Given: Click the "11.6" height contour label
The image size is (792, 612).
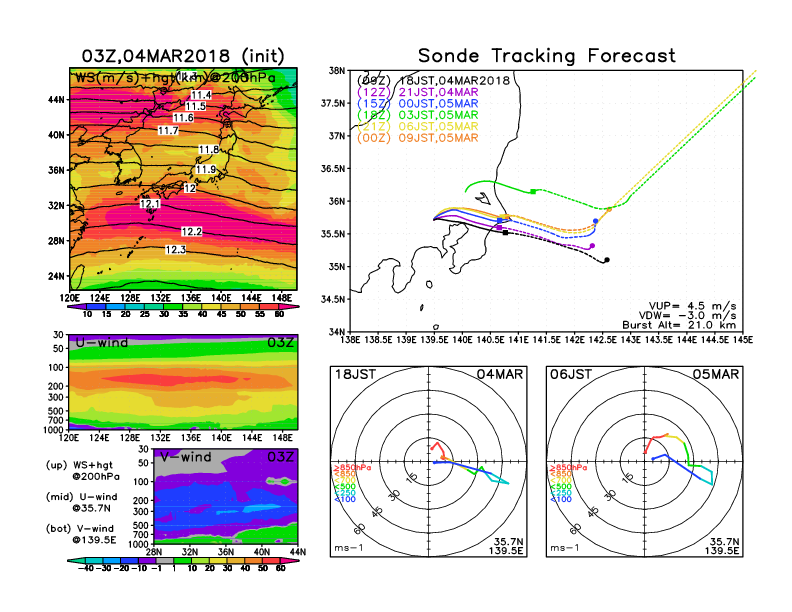Looking at the screenshot, I should [183, 118].
